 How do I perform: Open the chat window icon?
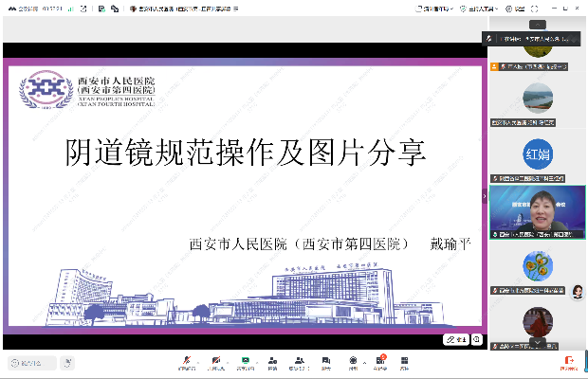point(326,363)
